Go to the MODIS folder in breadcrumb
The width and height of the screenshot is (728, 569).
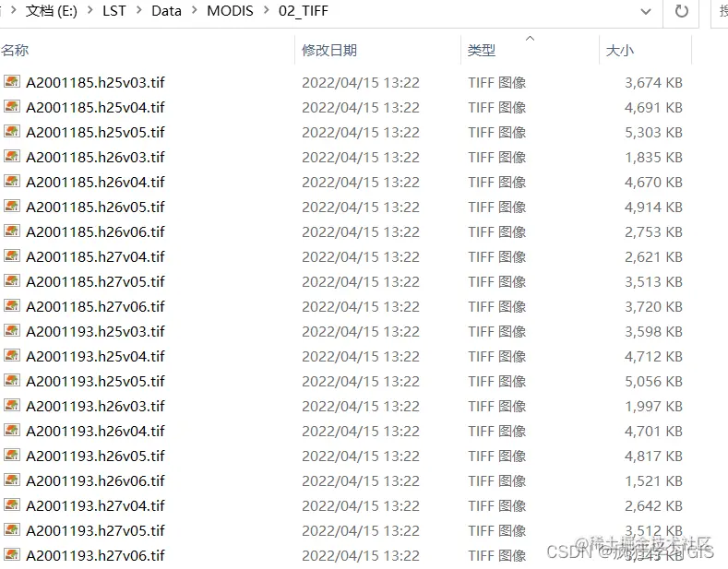230,10
